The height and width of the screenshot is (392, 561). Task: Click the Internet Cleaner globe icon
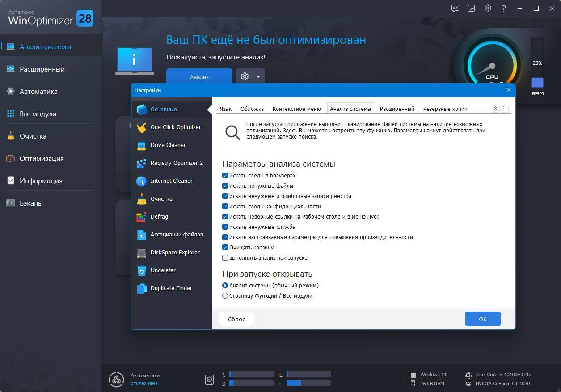[x=141, y=181]
